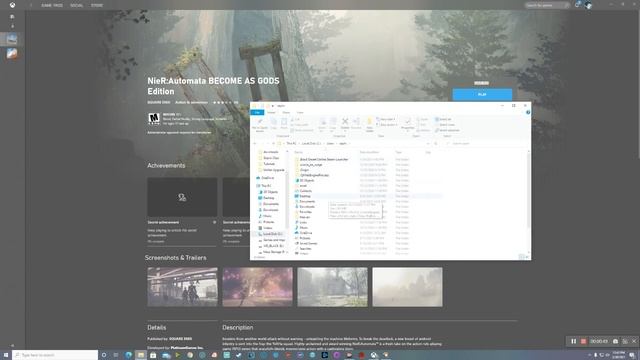The width and height of the screenshot is (640, 360).
Task: Open the File tab in Explorer ribbon
Action: coord(257,112)
